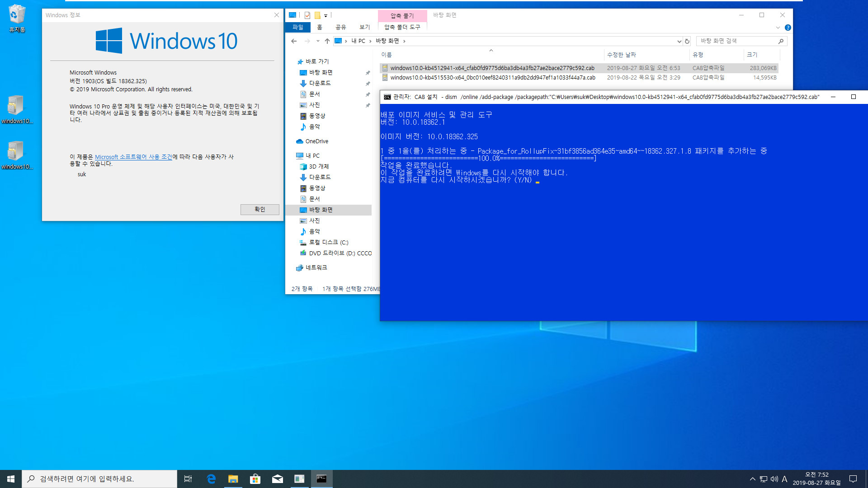The width and height of the screenshot is (868, 488).
Task: Select pinned 사진 under quick access
Action: click(314, 105)
